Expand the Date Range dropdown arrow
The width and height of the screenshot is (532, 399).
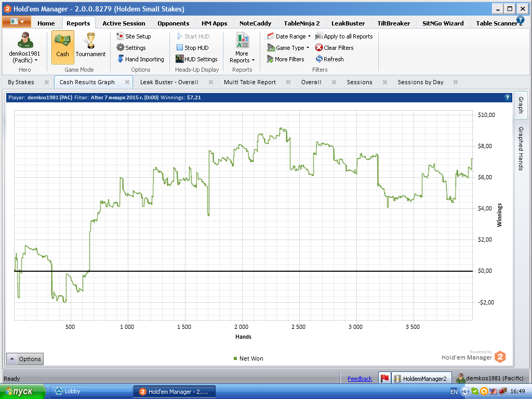[x=309, y=36]
